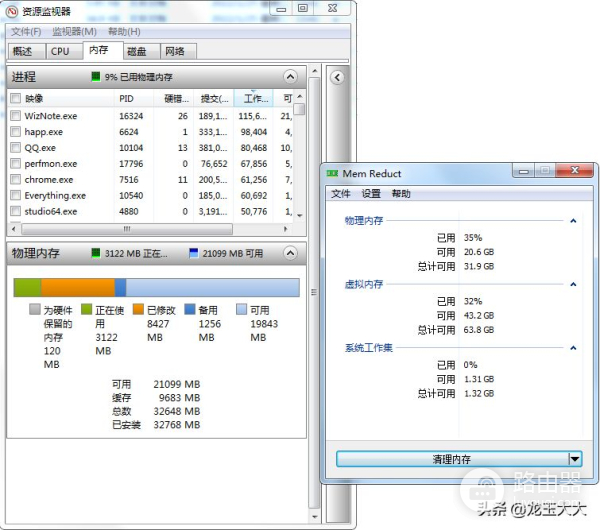Viewport: 600px width, 530px height.
Task: Click the green 正在使用 legend square
Action: [86, 310]
